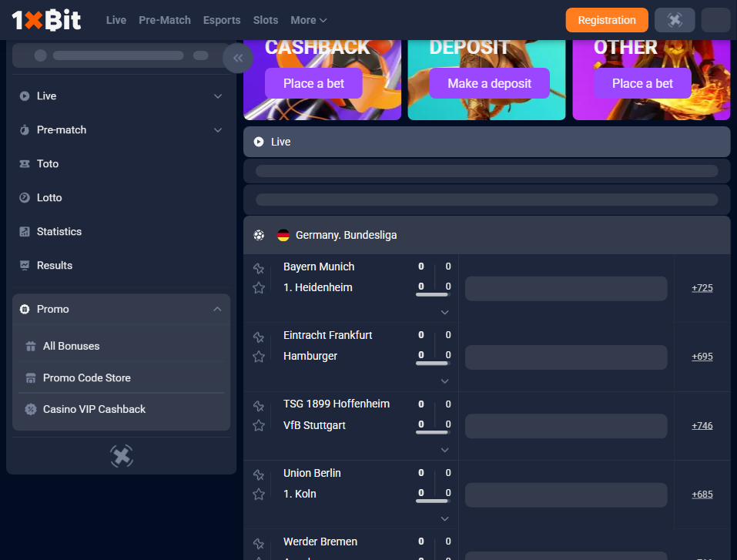Open +685 markets for Union Berlin match
Screen dimensions: 737x560
click(x=702, y=495)
